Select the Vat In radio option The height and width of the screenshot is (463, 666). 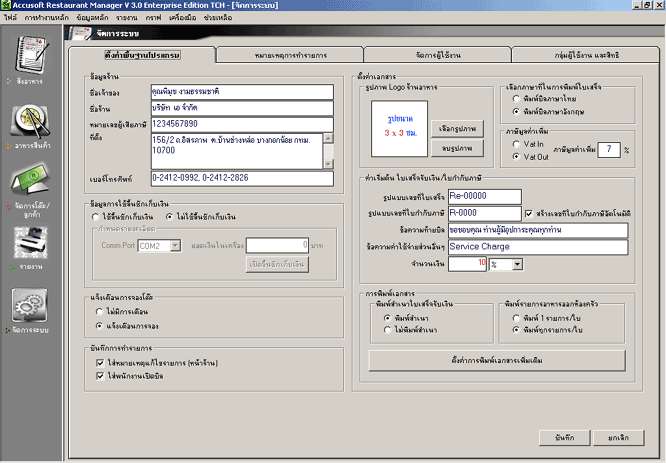point(516,144)
